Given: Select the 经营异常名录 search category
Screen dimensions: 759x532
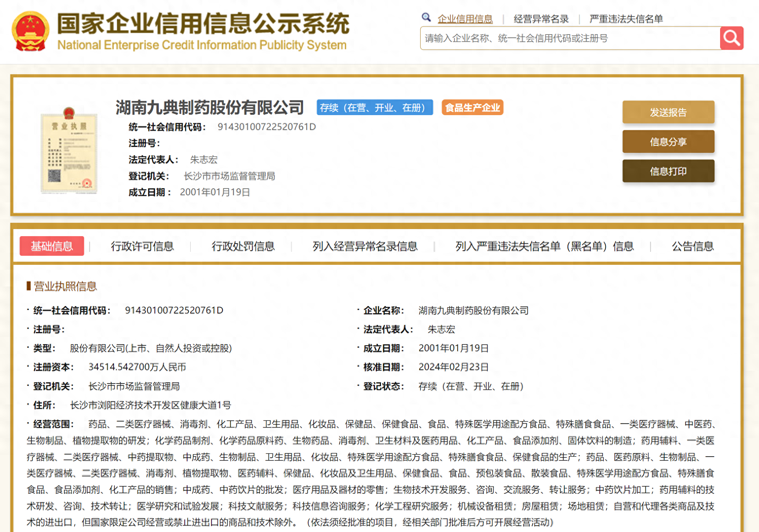Looking at the screenshot, I should 541,19.
